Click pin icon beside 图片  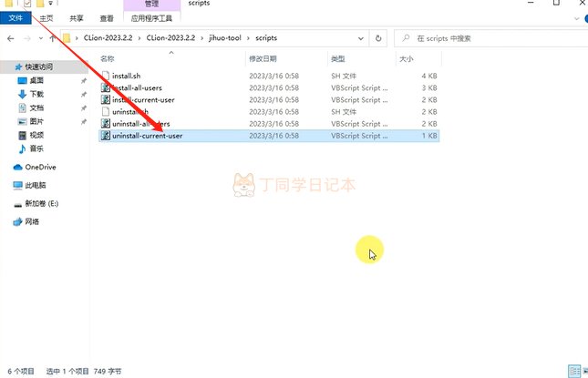pos(84,122)
